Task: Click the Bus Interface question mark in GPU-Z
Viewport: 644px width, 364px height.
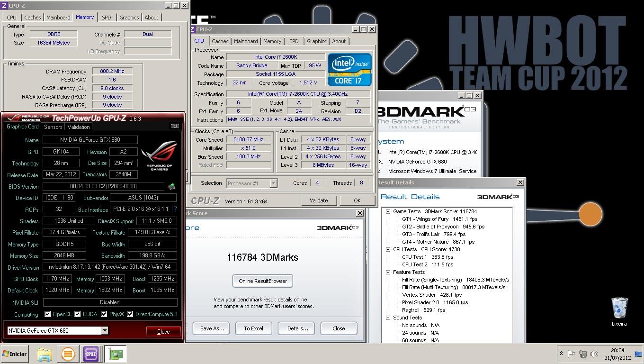Action: tap(175, 209)
